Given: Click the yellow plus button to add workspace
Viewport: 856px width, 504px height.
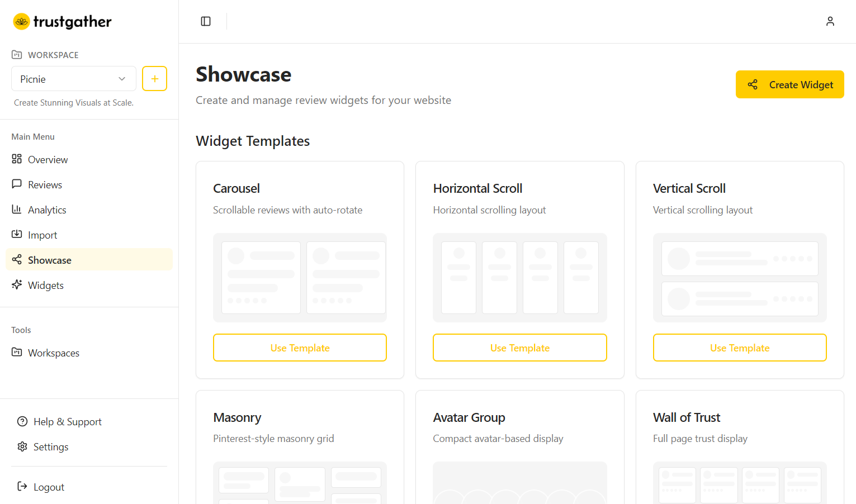Looking at the screenshot, I should tap(154, 79).
